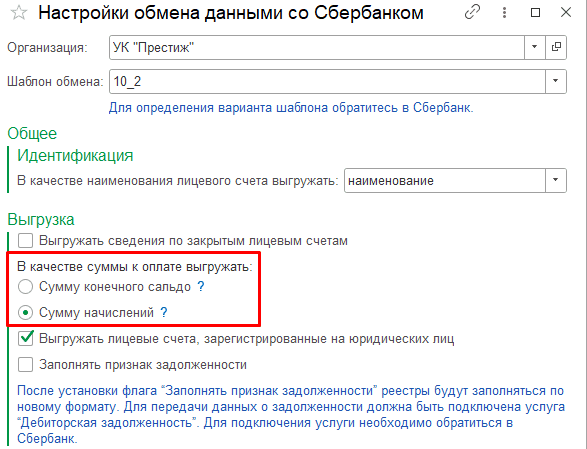Open the Шаблон обмена dropdown

556,81
